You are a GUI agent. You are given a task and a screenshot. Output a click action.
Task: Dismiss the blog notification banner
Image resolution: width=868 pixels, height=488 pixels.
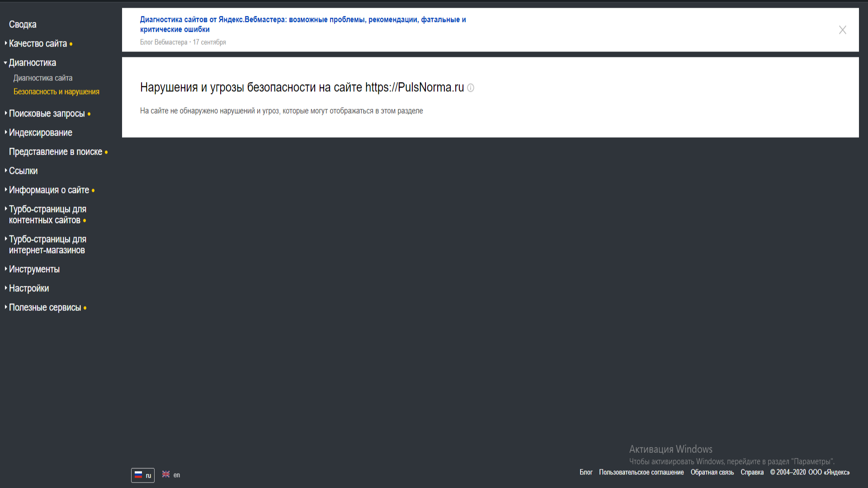[x=842, y=30]
